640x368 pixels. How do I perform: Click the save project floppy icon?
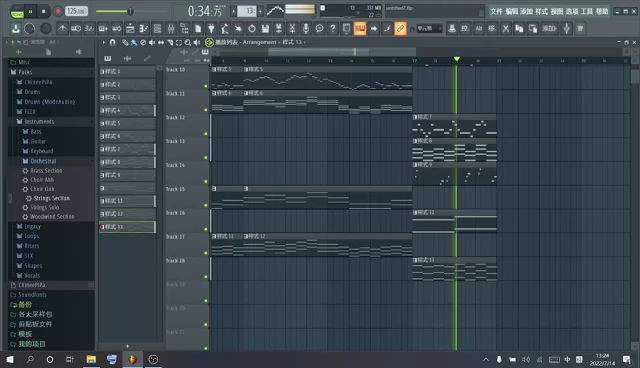(x=265, y=29)
